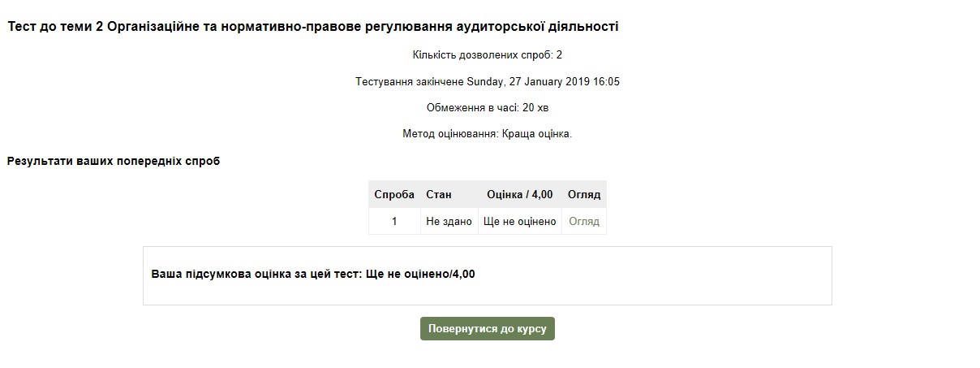Click Ще не оцінено in attempts table
Viewport: 980px width, 368px height.
[x=519, y=221]
